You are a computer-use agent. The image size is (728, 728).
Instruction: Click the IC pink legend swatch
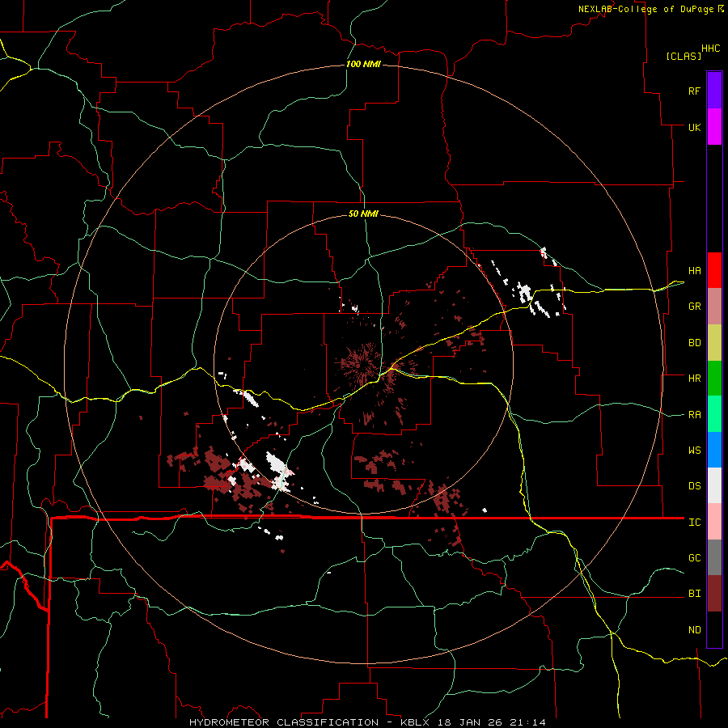click(x=714, y=522)
